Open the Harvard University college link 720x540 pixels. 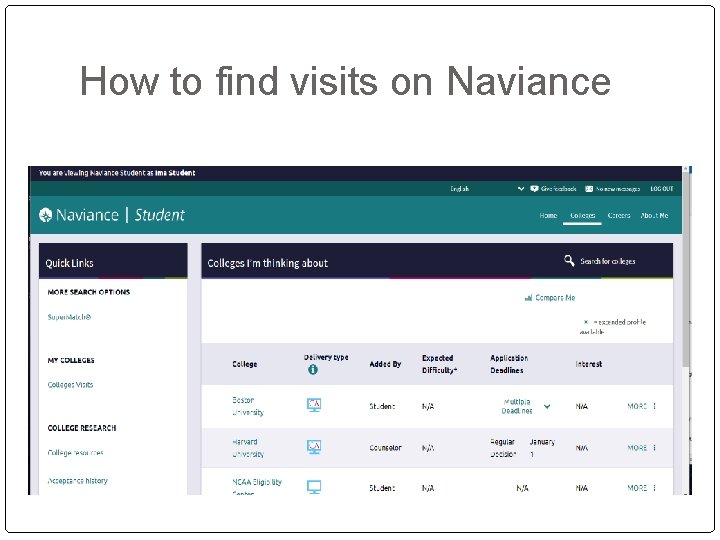pyautogui.click(x=248, y=448)
